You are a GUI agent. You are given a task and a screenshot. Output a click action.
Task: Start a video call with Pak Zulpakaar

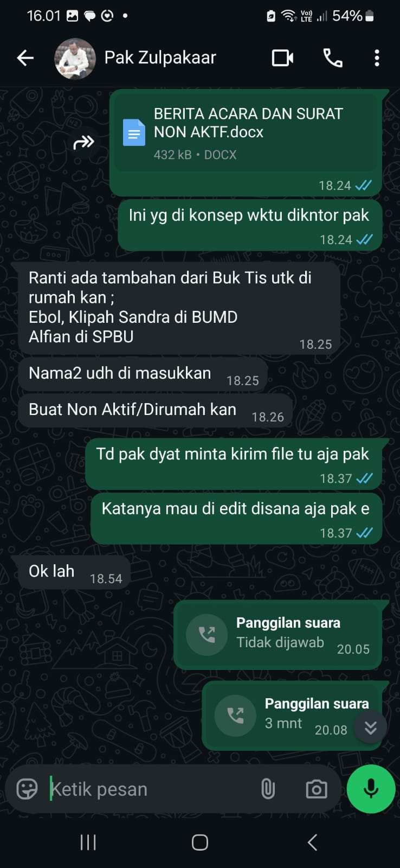(282, 58)
